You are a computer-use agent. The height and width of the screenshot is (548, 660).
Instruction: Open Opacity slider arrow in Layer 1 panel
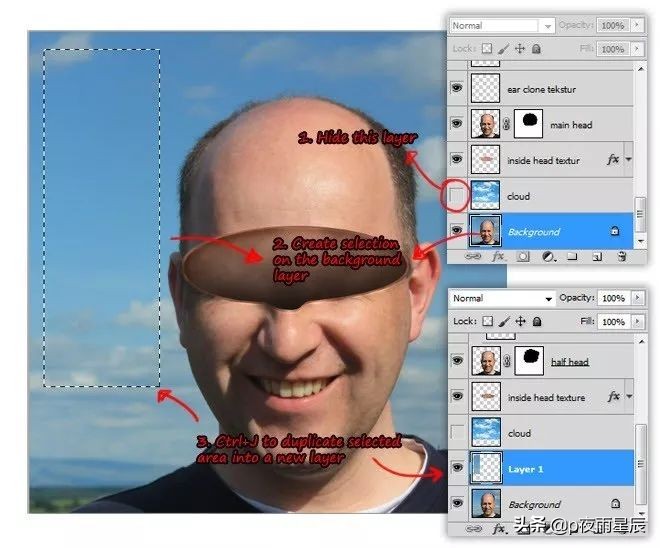pos(638,298)
